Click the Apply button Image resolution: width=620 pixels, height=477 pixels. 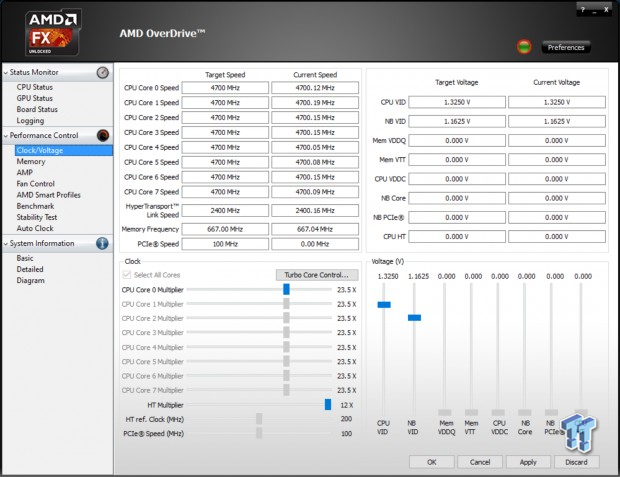click(x=528, y=462)
